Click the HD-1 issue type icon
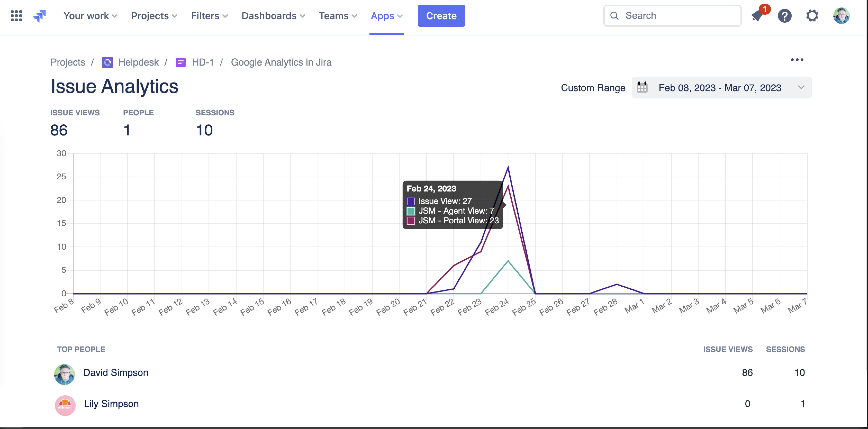The height and width of the screenshot is (429, 868). [x=181, y=62]
